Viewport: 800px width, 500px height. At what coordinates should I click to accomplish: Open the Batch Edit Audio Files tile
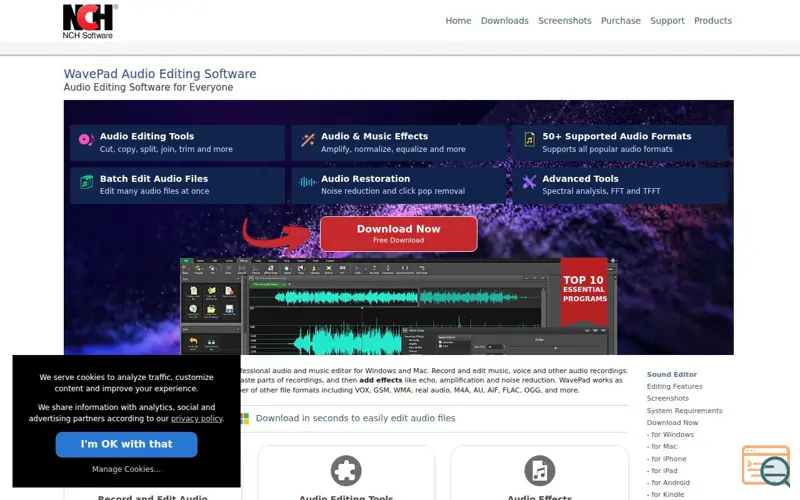coord(177,185)
